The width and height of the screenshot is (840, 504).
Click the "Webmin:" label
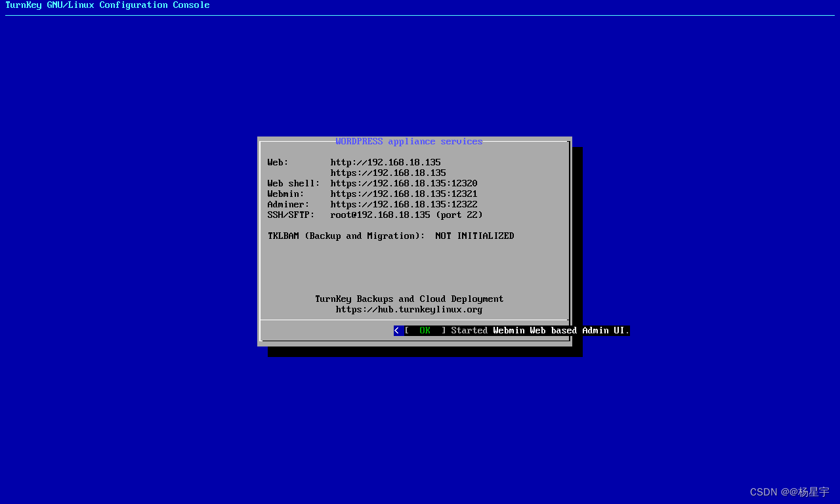pos(286,194)
